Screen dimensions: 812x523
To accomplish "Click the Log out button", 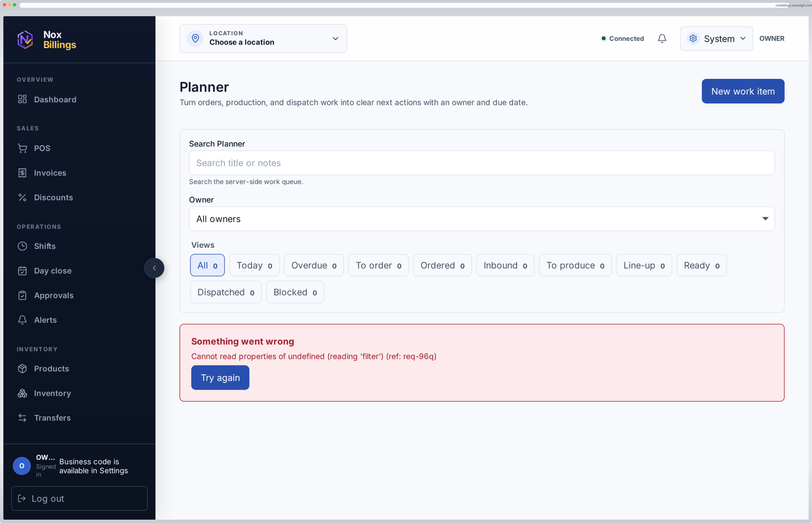I will [x=79, y=498].
